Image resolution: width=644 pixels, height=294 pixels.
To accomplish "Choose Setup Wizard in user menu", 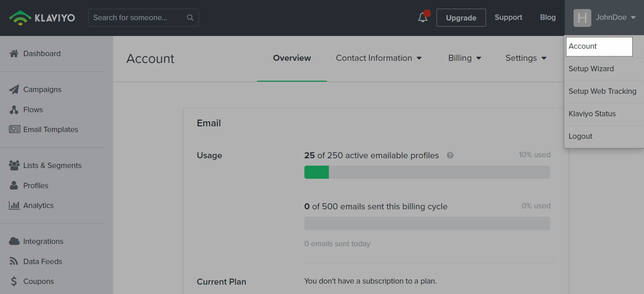I will (x=591, y=68).
